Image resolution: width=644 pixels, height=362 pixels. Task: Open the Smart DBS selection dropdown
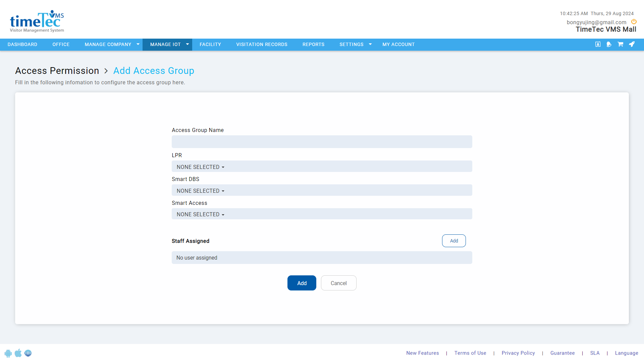pos(322,190)
